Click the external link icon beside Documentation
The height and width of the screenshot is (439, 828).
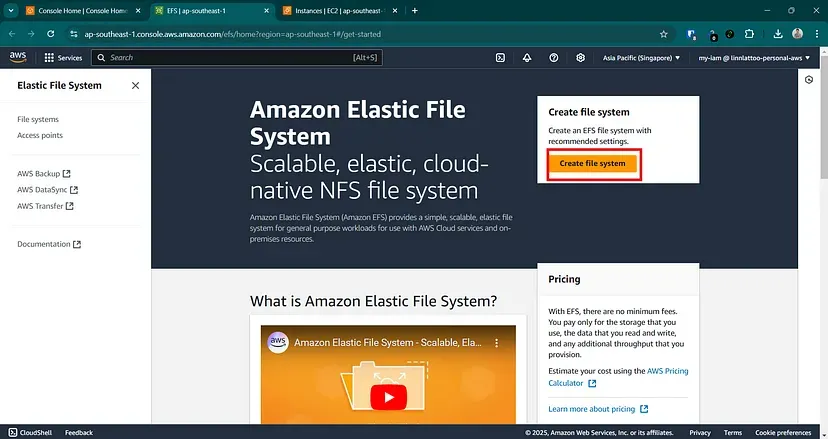[77, 244]
